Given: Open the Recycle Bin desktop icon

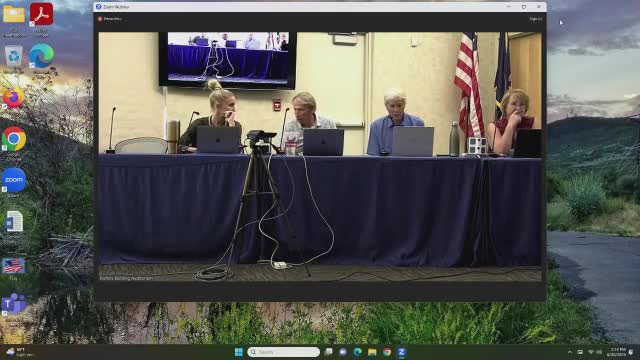Looking at the screenshot, I should coord(13,57).
